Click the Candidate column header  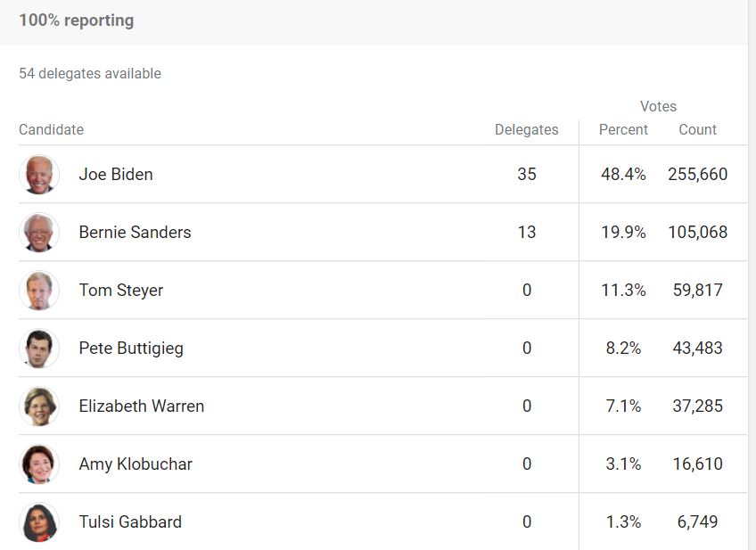point(51,129)
